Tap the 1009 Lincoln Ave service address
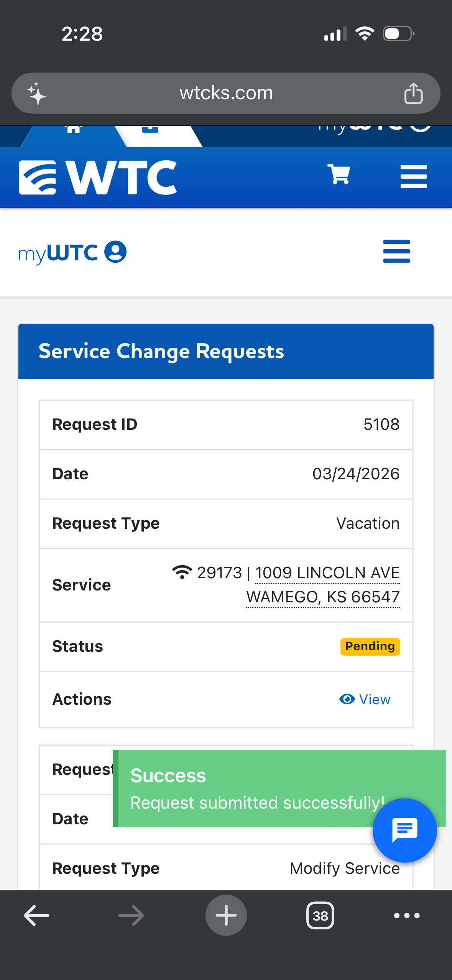This screenshot has height=980, width=452. 327,573
